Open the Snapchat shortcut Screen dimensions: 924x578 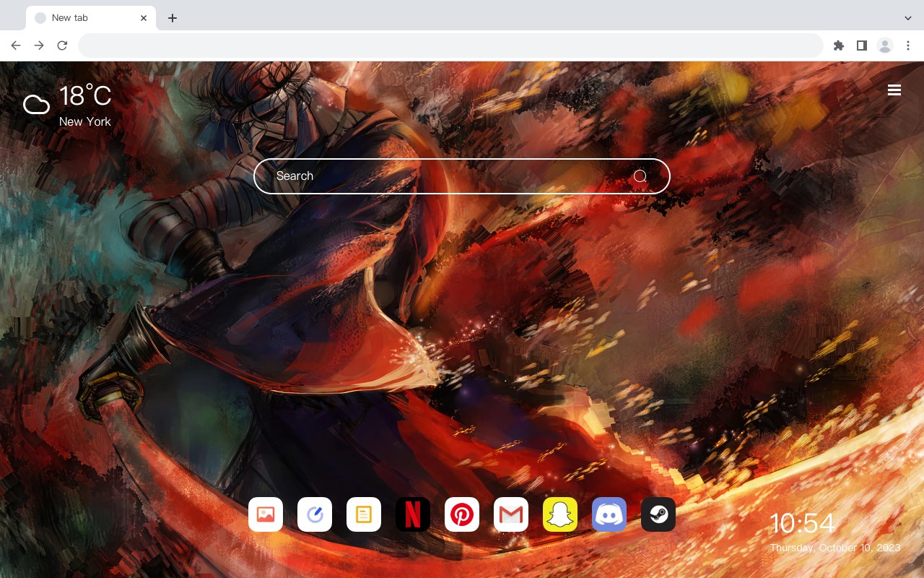pyautogui.click(x=560, y=514)
